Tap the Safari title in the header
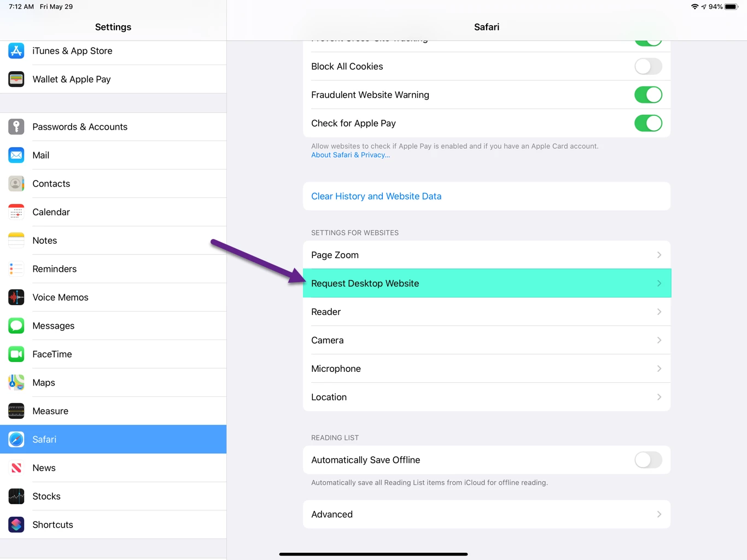The width and height of the screenshot is (747, 560). pos(487,27)
